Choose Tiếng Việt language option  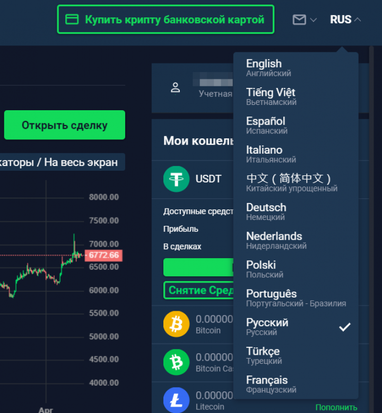click(x=296, y=96)
